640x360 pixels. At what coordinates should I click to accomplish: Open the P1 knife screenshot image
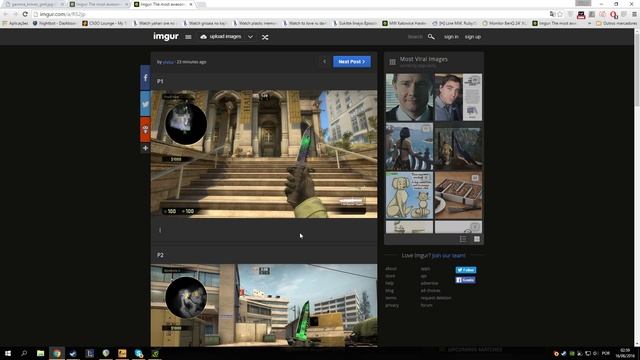[x=264, y=154]
